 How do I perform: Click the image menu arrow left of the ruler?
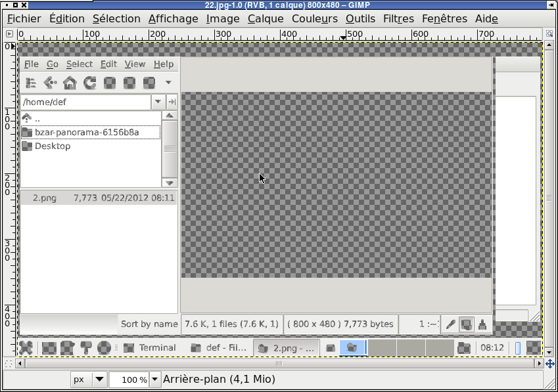click(9, 33)
